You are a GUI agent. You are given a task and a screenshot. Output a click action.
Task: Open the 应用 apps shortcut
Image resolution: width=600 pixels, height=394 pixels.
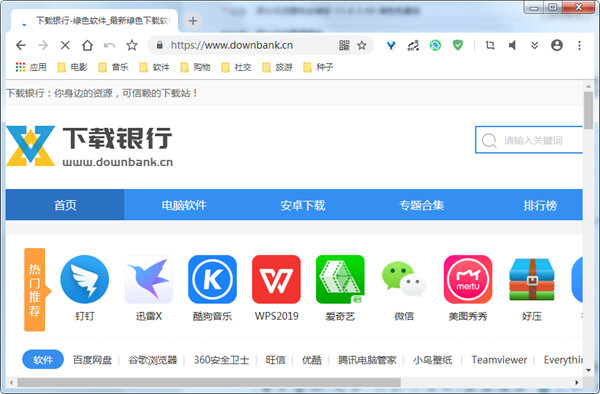click(31, 67)
